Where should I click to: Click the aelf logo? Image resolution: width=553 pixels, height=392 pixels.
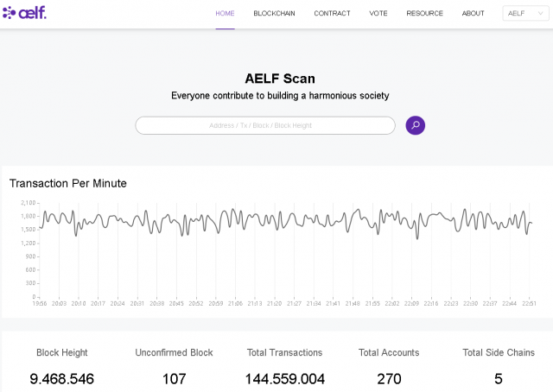click(x=24, y=13)
